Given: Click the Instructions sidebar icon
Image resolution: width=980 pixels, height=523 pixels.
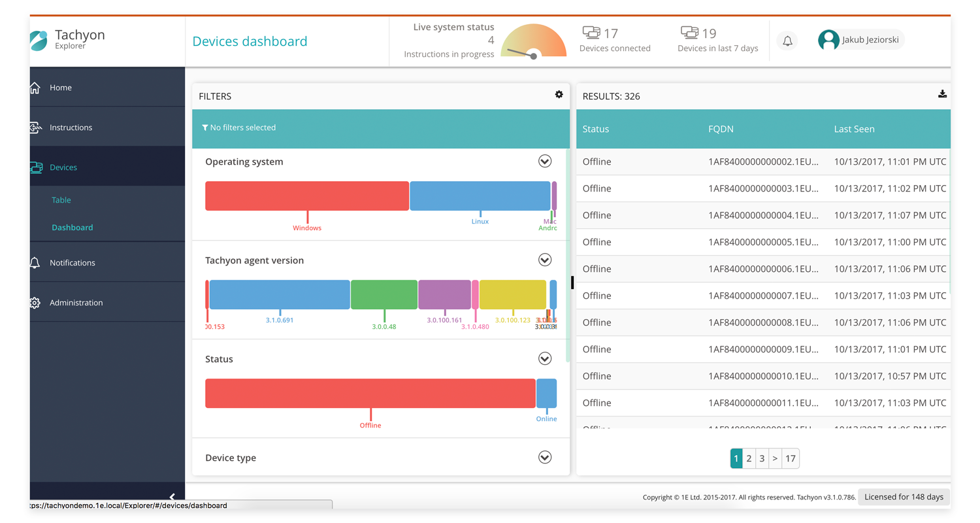Looking at the screenshot, I should coord(35,127).
